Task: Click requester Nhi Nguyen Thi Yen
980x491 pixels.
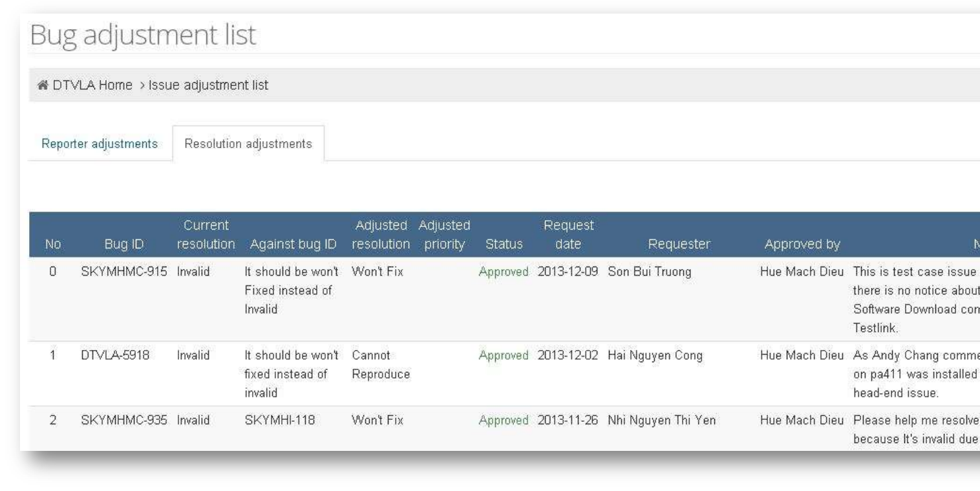Action: 661,420
